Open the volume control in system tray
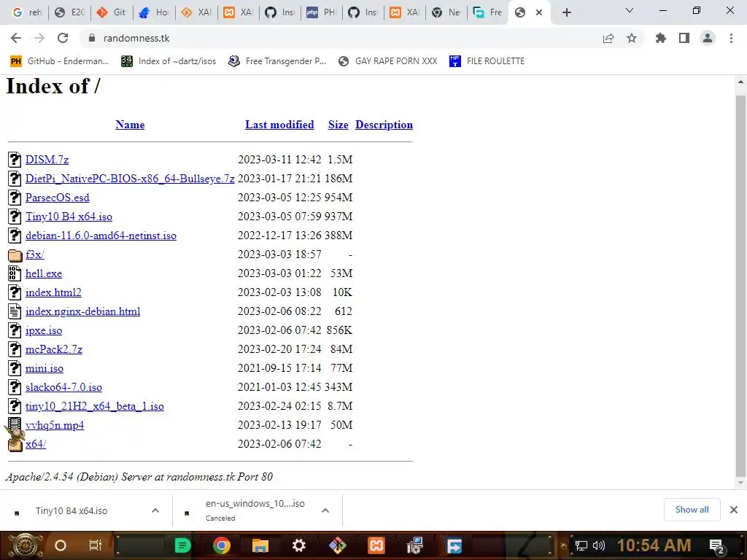This screenshot has height=560, width=747. pos(598,545)
